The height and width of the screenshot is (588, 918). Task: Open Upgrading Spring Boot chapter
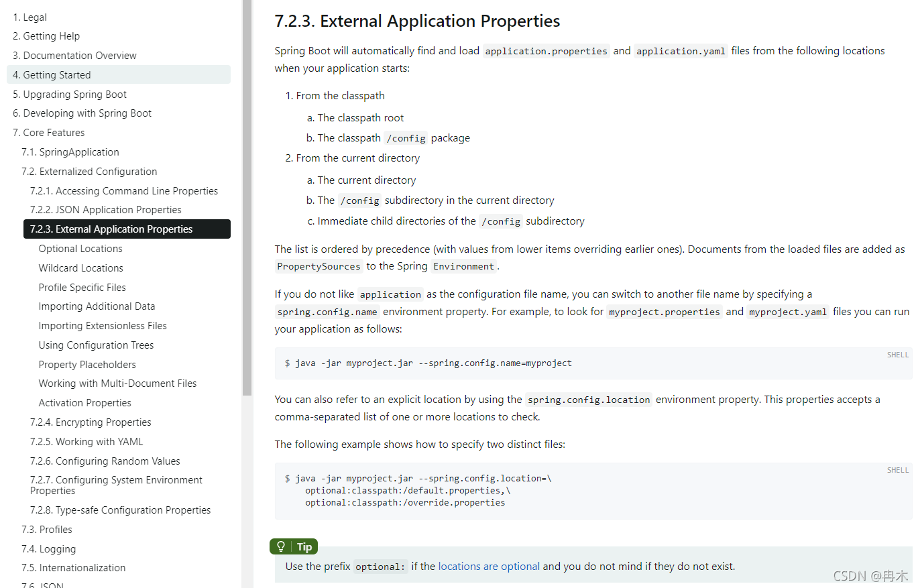[70, 95]
